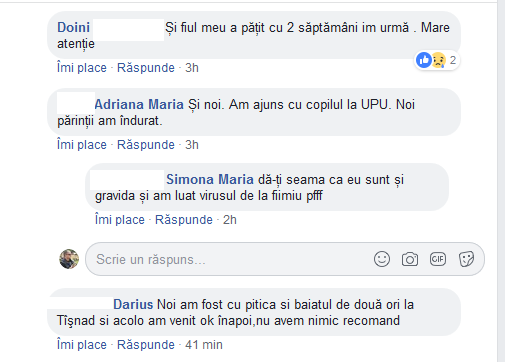Reply to Darius's comment
The image size is (505, 362).
pos(146,345)
